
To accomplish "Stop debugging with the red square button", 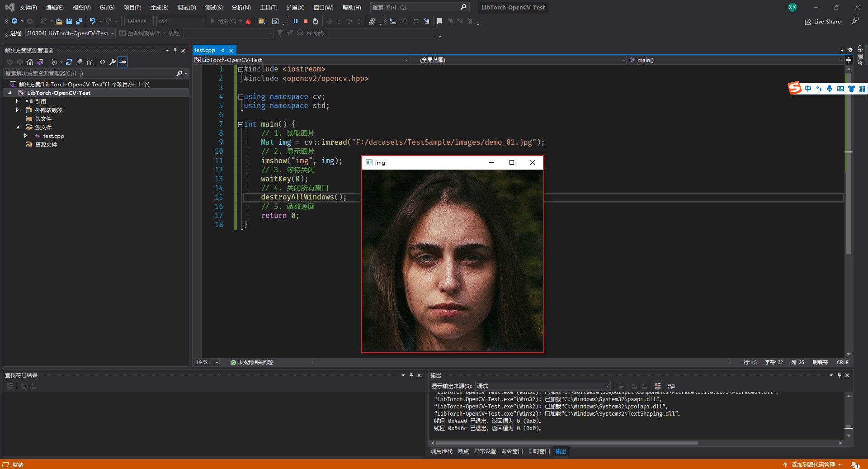I will click(306, 21).
